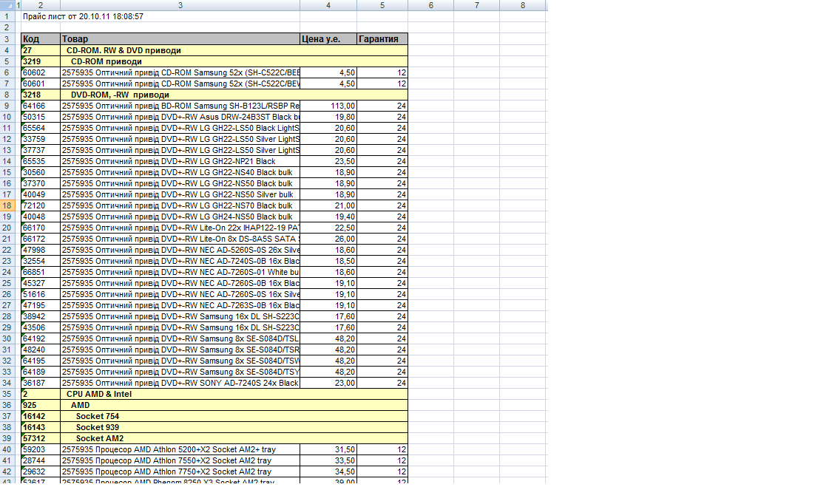Click the AMD Athlon 7750+X2 product cell
The width and height of the screenshot is (835, 504).
point(180,471)
